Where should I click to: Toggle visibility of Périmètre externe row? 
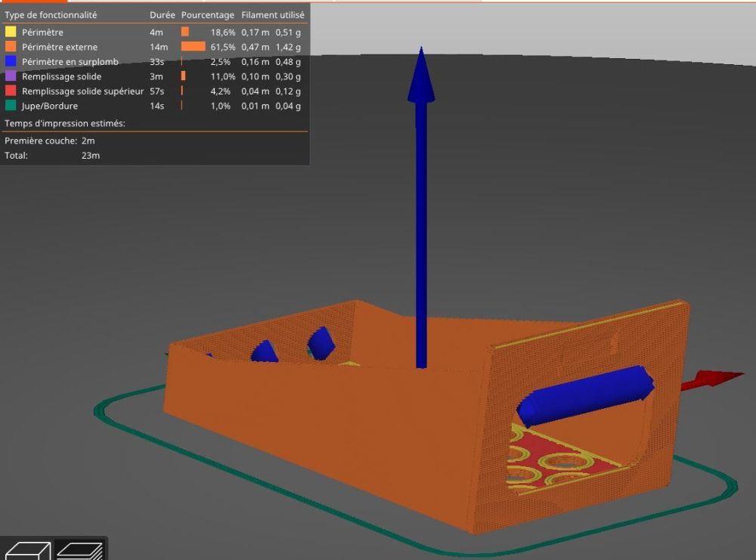(153, 47)
